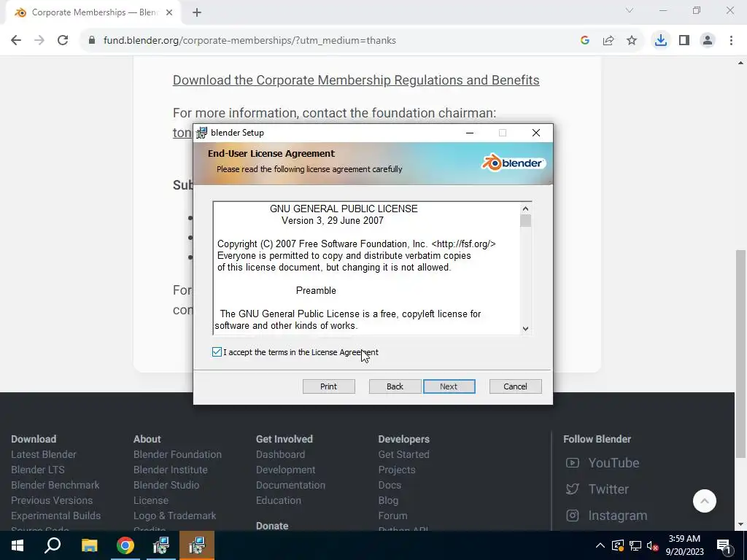Image resolution: width=747 pixels, height=560 pixels.
Task: Reload the Corporate Memberships page
Action: click(63, 41)
